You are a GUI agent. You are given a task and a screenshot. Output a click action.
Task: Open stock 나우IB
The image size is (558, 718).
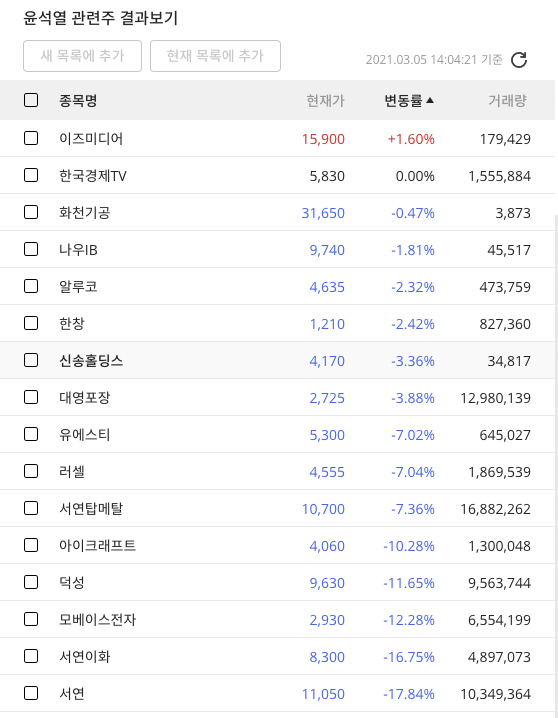78,250
